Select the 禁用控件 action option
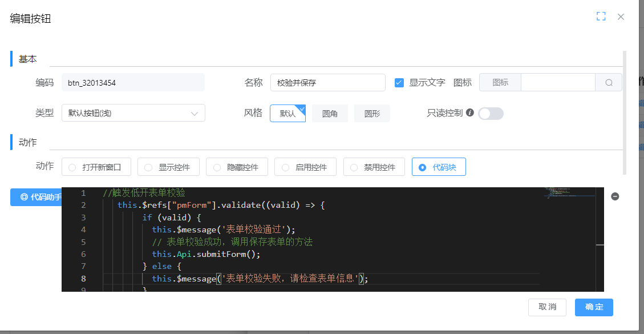 (374, 167)
